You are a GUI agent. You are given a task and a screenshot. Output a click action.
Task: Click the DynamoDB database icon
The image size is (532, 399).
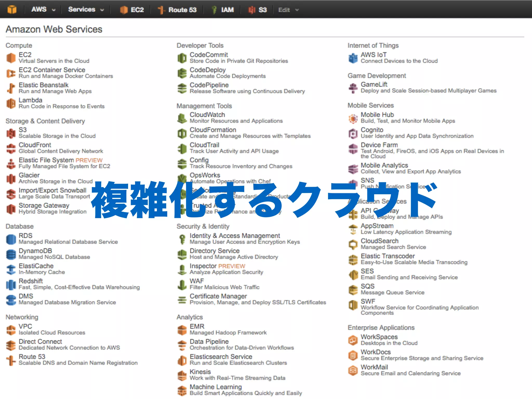coord(11,254)
